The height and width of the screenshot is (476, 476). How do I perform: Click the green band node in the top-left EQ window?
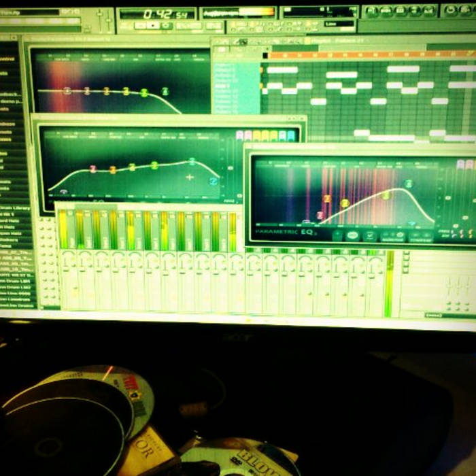tap(165, 91)
